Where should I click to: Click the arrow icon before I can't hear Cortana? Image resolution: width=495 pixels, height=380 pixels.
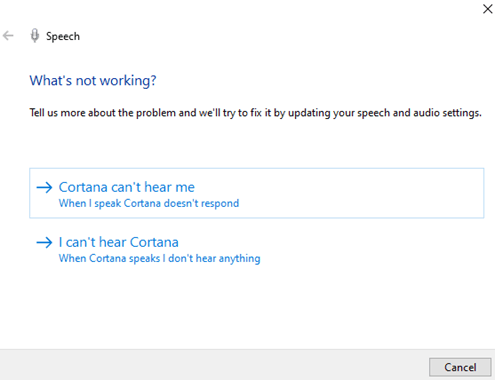click(44, 242)
